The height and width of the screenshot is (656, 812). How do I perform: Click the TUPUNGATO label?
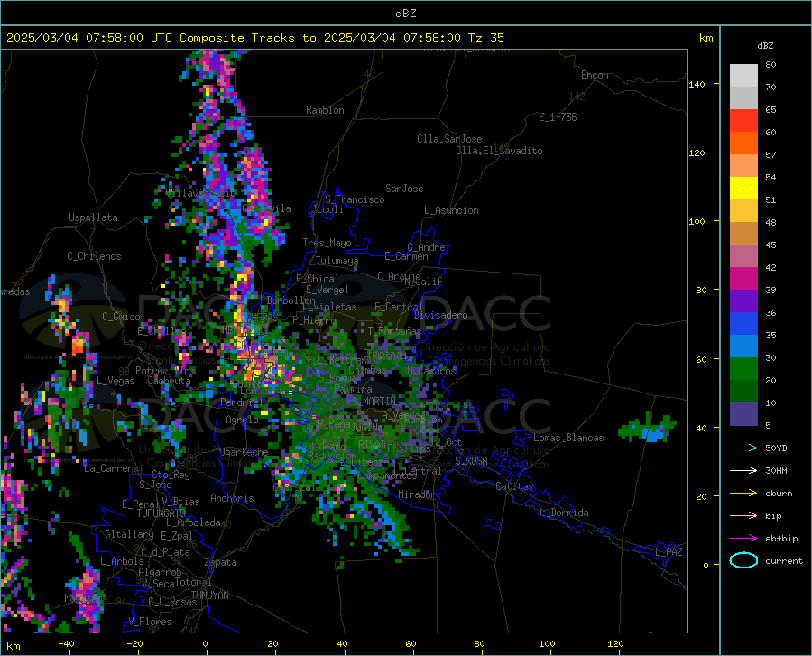click(161, 513)
